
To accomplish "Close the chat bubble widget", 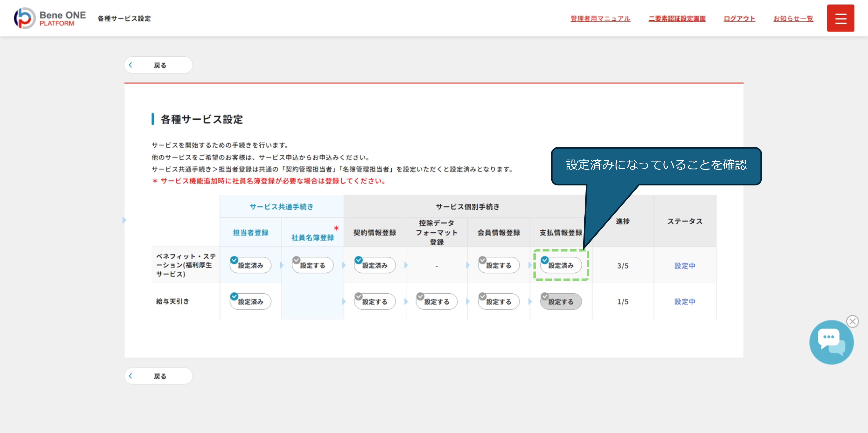I will click(852, 321).
